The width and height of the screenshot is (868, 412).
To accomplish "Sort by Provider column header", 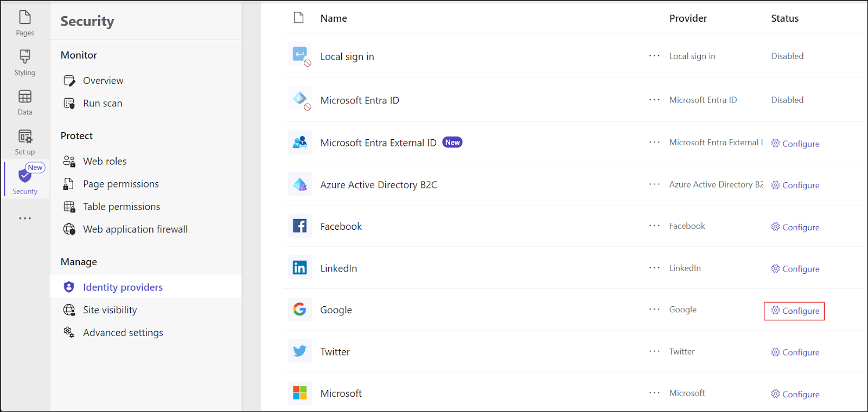I will coord(688,18).
